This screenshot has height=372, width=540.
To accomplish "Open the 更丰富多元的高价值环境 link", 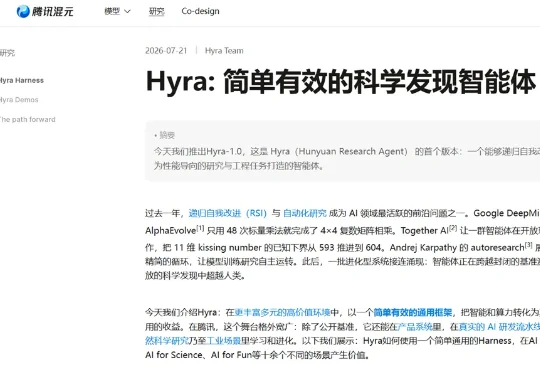I will pos(282,312).
